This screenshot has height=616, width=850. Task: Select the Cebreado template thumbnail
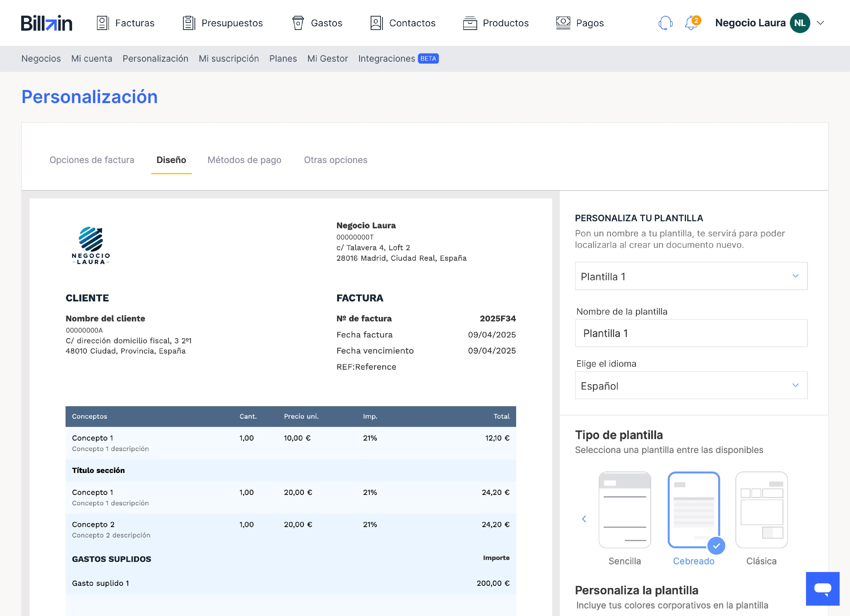click(694, 510)
